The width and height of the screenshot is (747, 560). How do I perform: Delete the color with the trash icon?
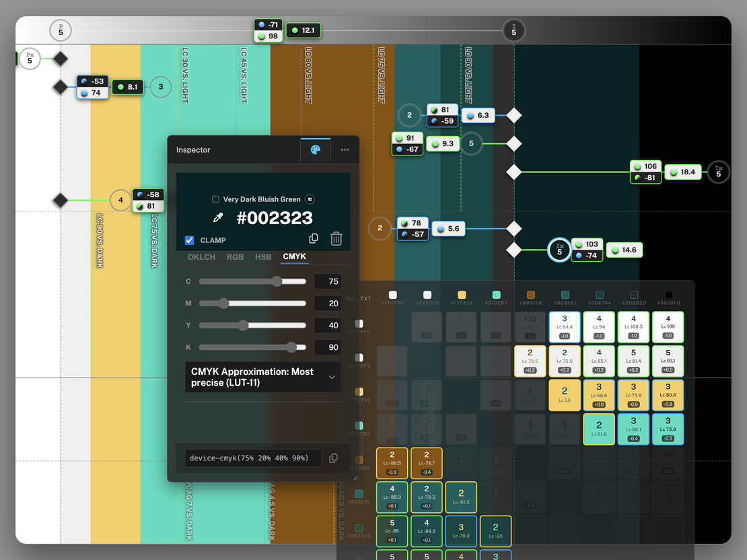(x=336, y=238)
